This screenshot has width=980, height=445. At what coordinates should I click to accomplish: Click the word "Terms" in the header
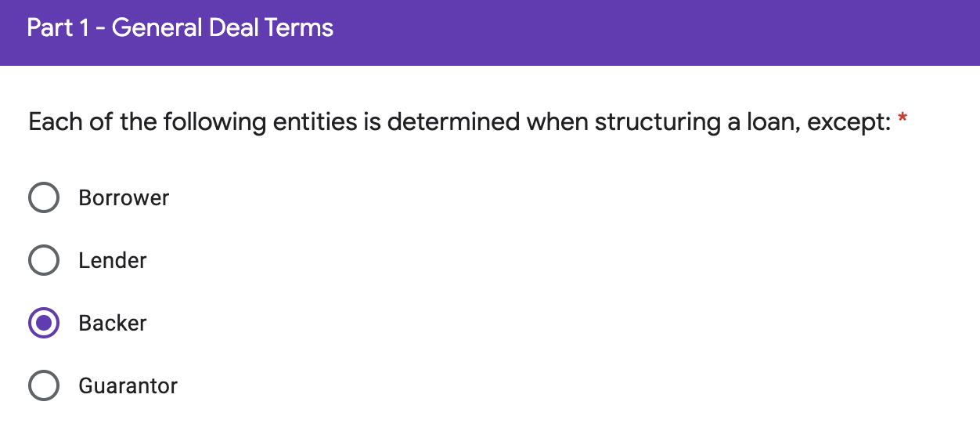pyautogui.click(x=299, y=28)
